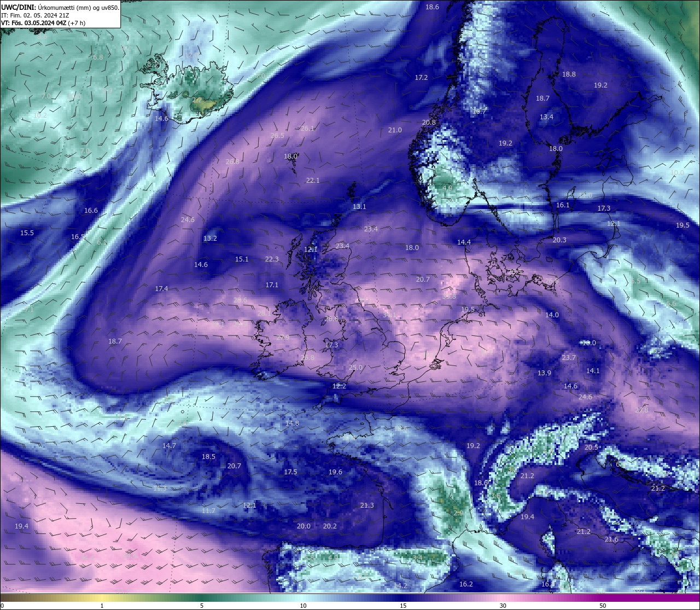The width and height of the screenshot is (700, 610).
Task: Click the map value '11.7'
Action: 208,510
